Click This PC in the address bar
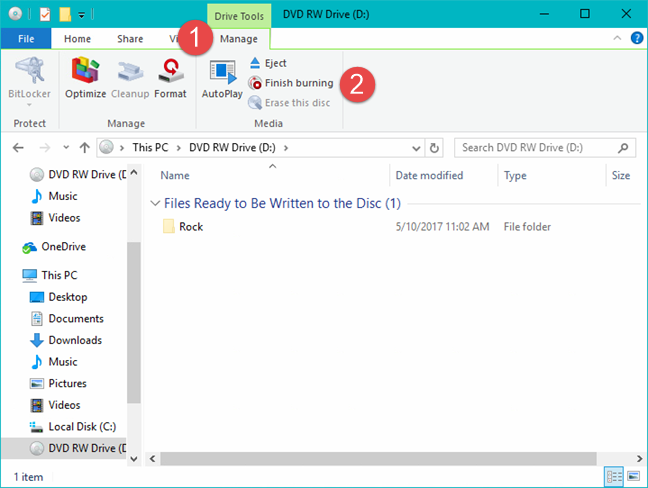Image resolution: width=648 pixels, height=488 pixels. pos(150,148)
